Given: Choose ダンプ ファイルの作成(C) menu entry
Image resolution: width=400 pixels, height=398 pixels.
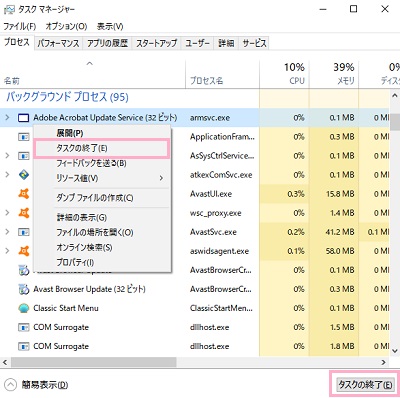Looking at the screenshot, I should [x=102, y=198].
